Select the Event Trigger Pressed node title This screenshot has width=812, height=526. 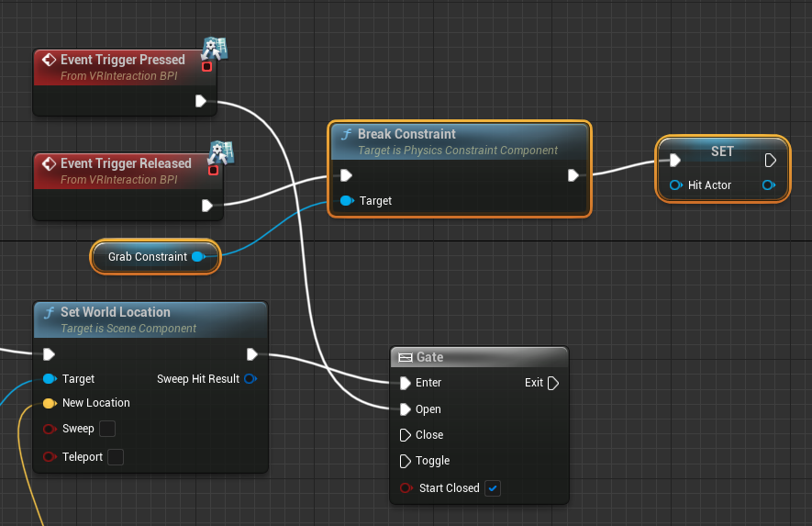coord(123,60)
